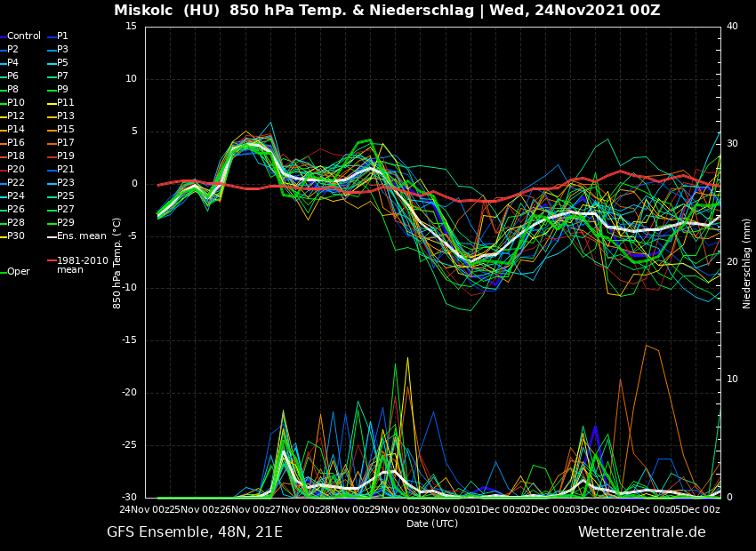Screen dimensions: 756x551
Task: Click the P30 legend entry
Action: (x=16, y=236)
